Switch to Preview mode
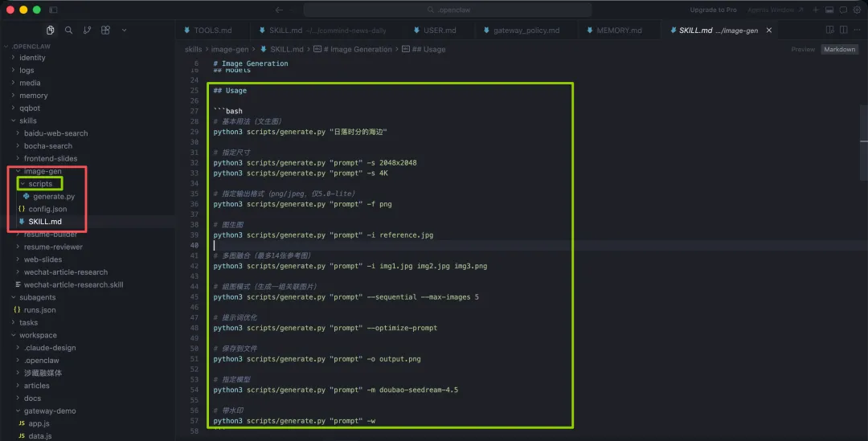The image size is (868, 441). 803,49
